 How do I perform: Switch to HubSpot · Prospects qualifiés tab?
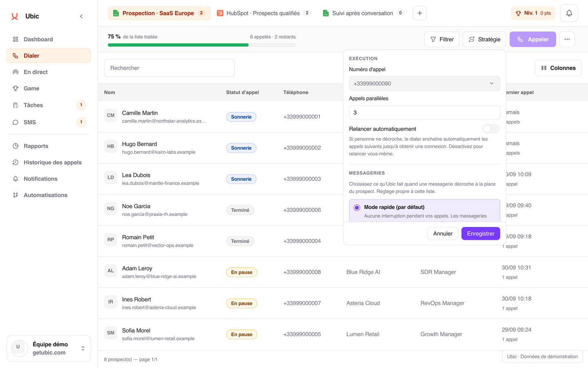pyautogui.click(x=264, y=13)
